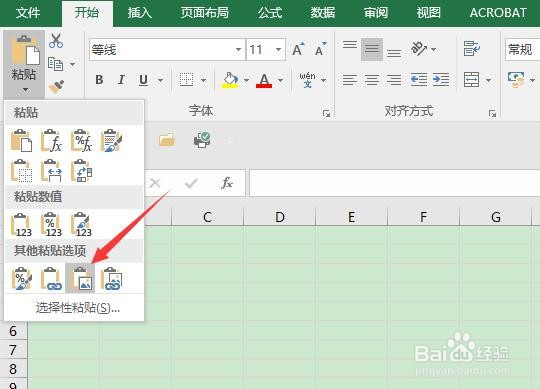540x389 pixels.
Task: Switch to the 数据 tab
Action: [x=323, y=13]
